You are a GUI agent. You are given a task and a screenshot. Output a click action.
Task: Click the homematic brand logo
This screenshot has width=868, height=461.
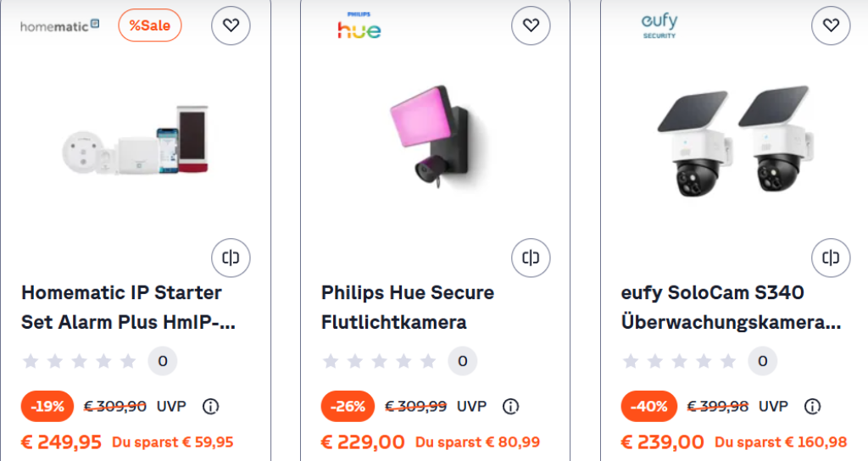pyautogui.click(x=60, y=25)
